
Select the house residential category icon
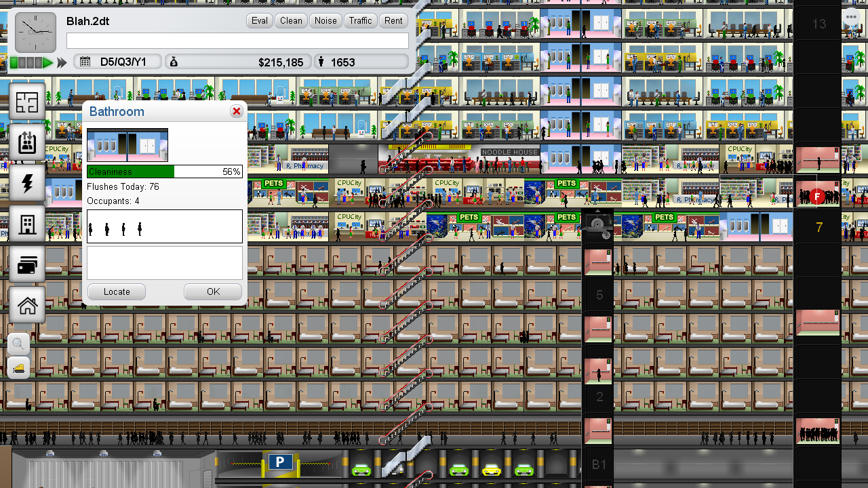coord(27,306)
